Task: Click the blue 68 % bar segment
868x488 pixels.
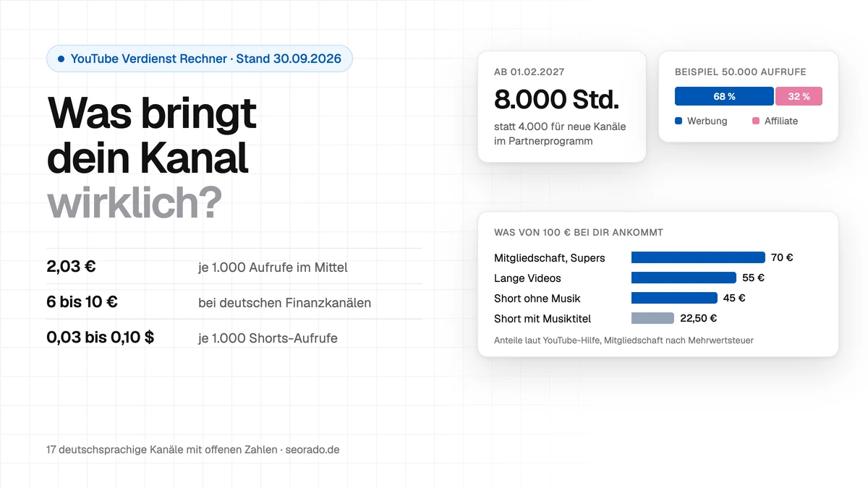Action: [x=724, y=96]
